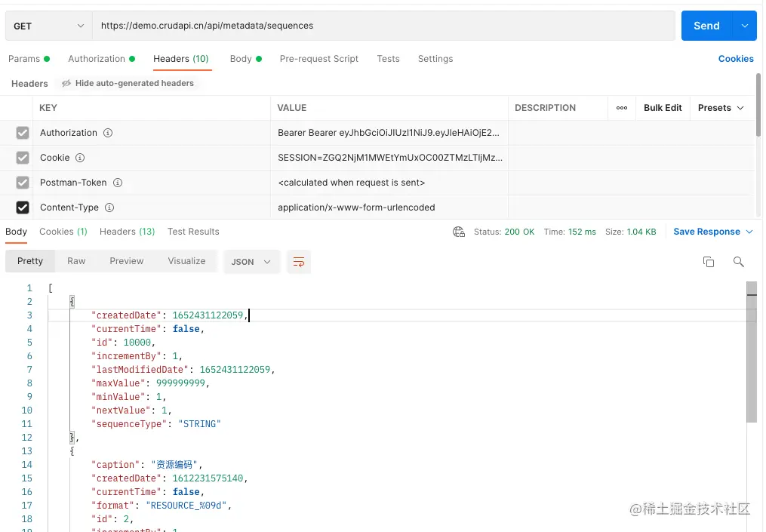Screen dimensions: 766x532
Task: Click the application/x-www-form-urlencoded value cell
Action: pos(389,208)
